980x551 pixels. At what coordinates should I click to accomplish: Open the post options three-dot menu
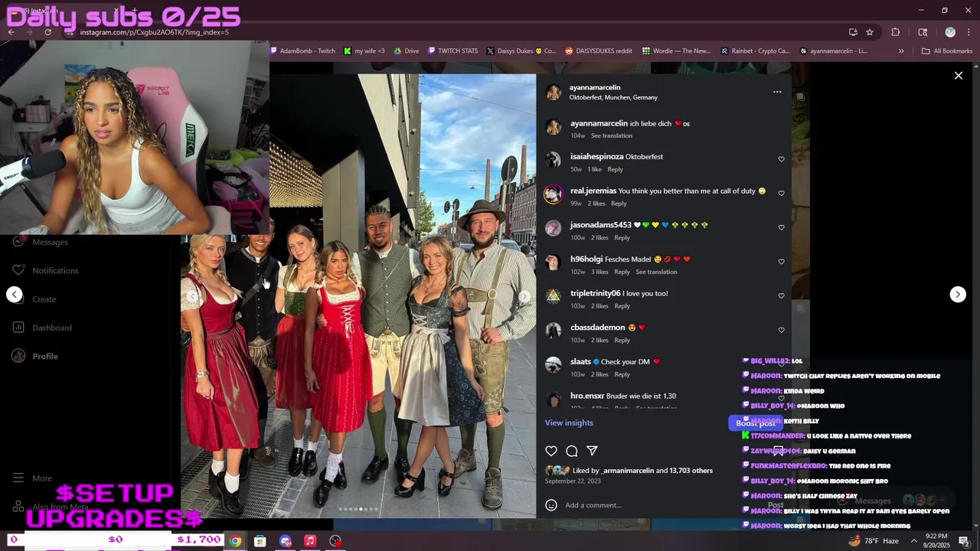pyautogui.click(x=777, y=92)
